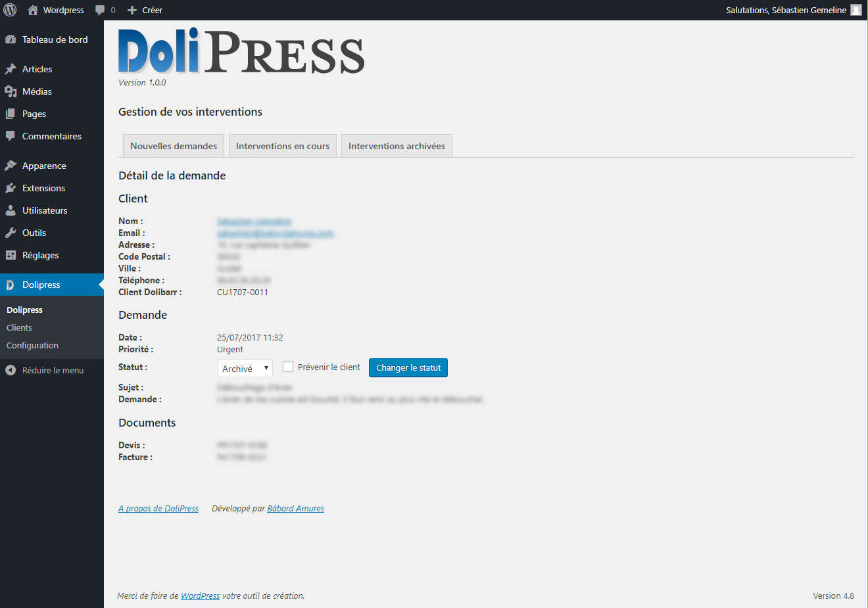Open the Statut dropdown showing Archivé
The width and height of the screenshot is (868, 608).
tap(245, 368)
